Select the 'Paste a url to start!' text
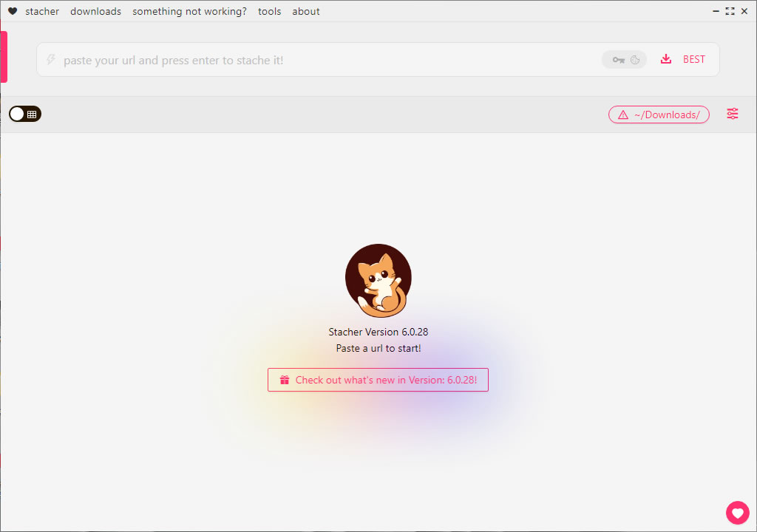757x532 pixels. click(378, 348)
